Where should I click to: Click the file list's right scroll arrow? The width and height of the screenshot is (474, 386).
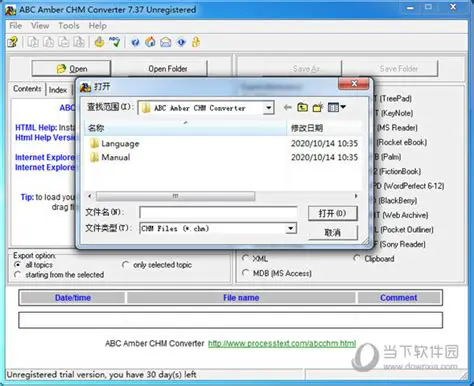[356, 196]
